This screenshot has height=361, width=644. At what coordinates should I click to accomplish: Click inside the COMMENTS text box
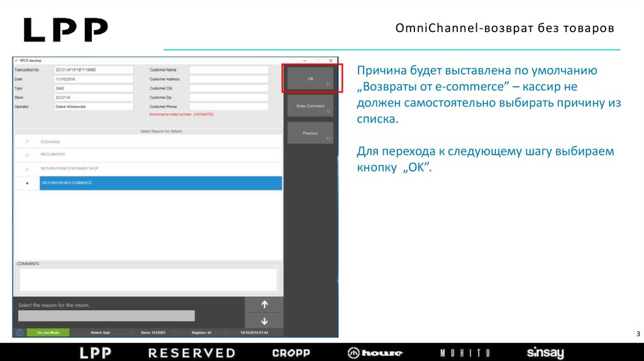pos(148,280)
